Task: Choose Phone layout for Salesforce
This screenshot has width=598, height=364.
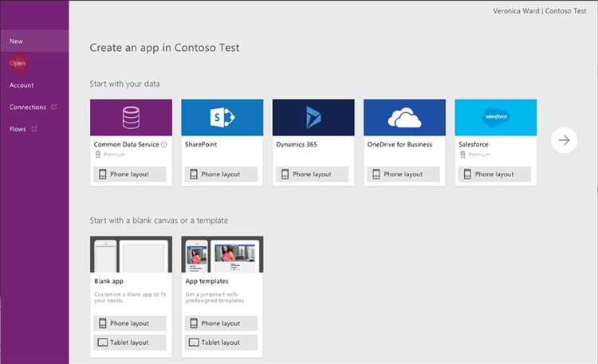Action: (x=494, y=174)
